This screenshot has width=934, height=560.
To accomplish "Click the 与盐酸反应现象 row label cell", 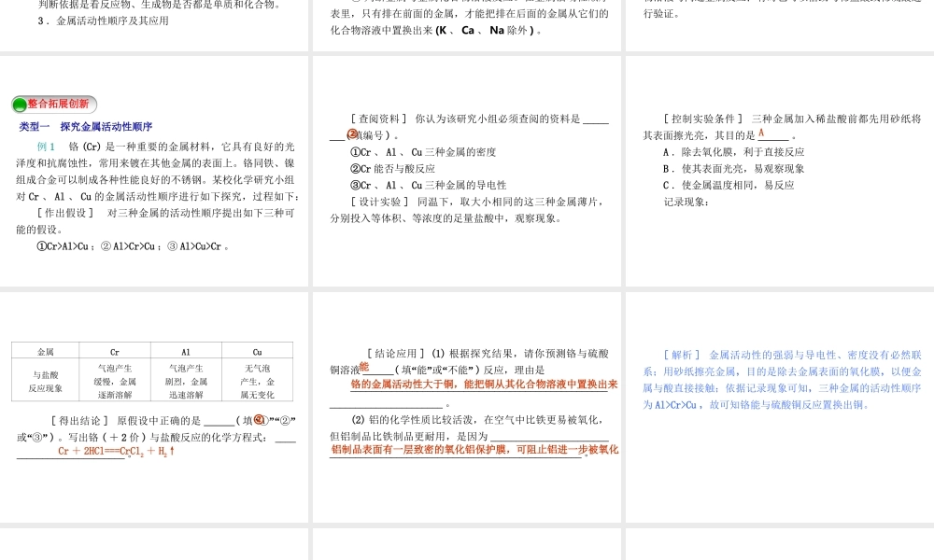I will 45,381.
